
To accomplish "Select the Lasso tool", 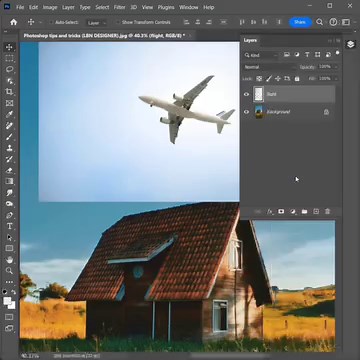I will point(9,69).
